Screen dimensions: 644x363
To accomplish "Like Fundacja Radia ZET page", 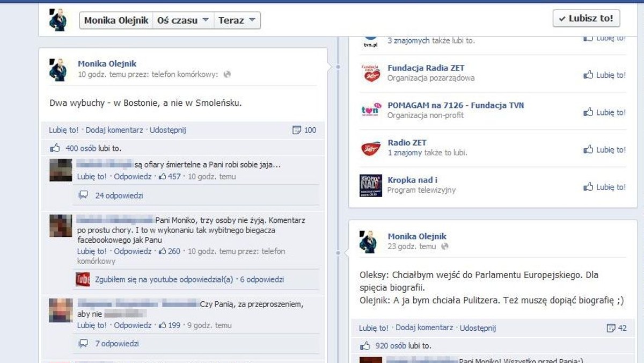I will tap(604, 75).
